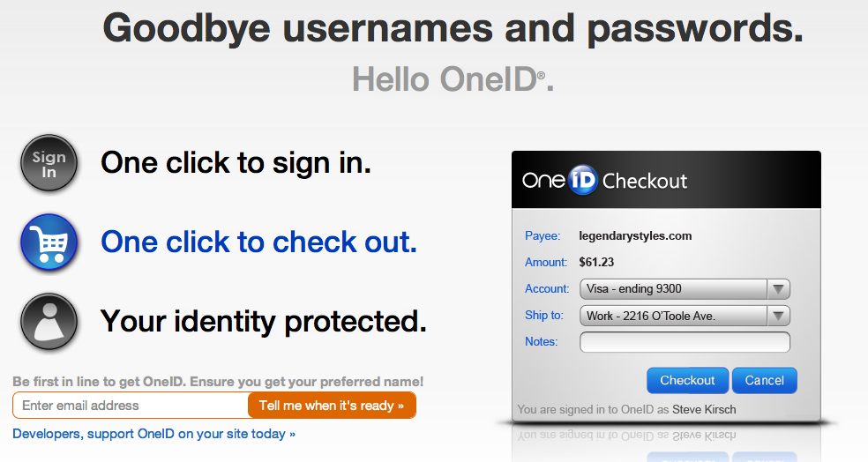The height and width of the screenshot is (462, 868).
Task: Open Developers, support OneID on your site link
Action: [x=153, y=434]
